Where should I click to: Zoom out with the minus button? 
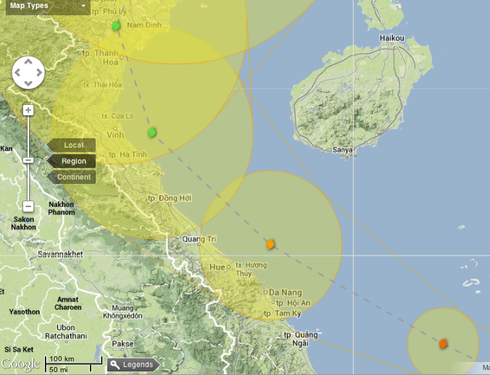point(28,206)
